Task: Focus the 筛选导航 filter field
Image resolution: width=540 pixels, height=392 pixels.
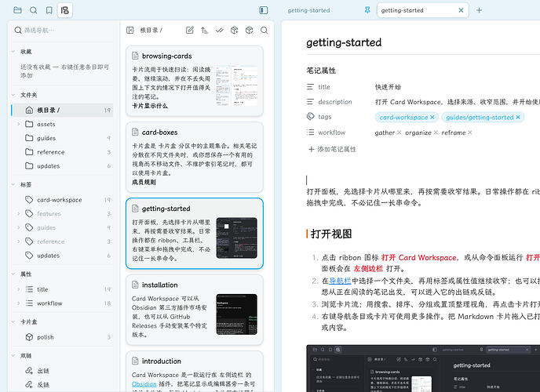Action: tap(64, 31)
